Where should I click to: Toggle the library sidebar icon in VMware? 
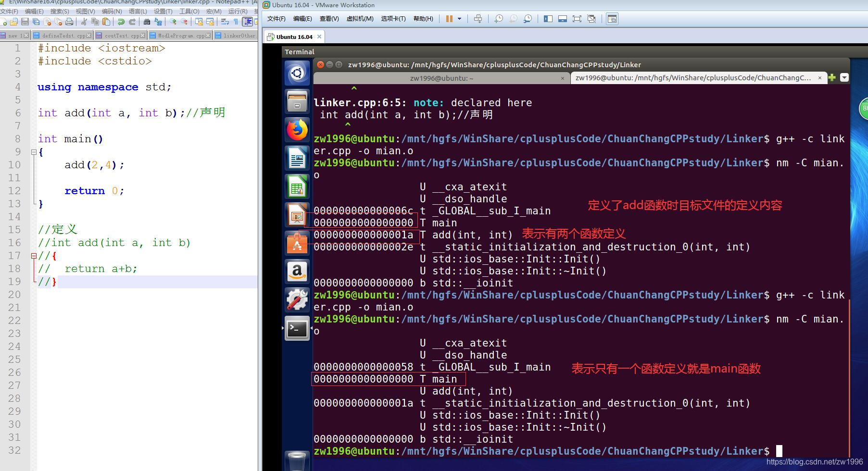click(548, 19)
